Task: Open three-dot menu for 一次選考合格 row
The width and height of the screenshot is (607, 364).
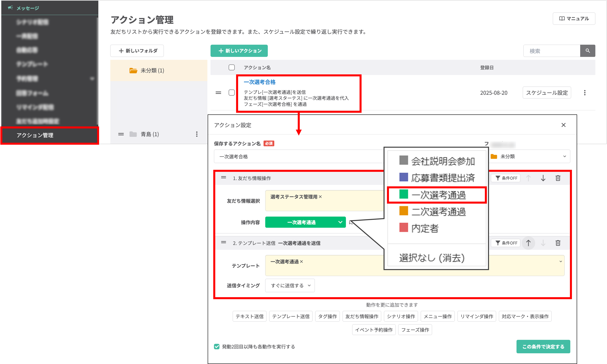Action: [x=585, y=93]
